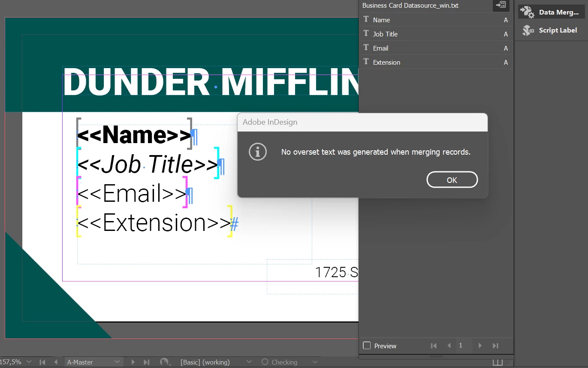
Task: Go to next page in status bar
Action: click(x=133, y=362)
